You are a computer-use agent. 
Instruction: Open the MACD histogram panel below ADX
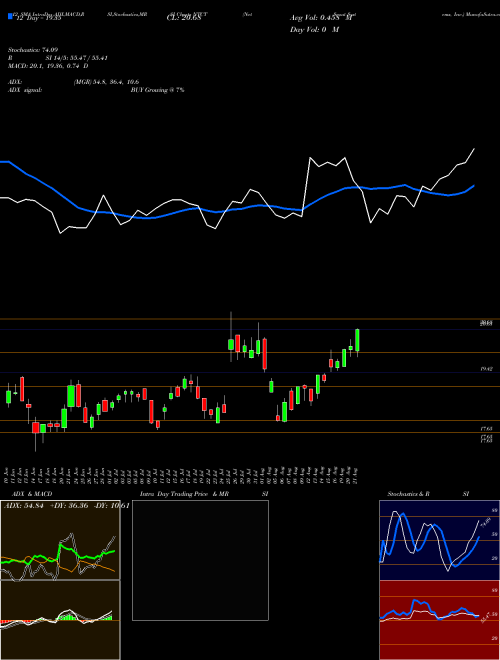60,620
